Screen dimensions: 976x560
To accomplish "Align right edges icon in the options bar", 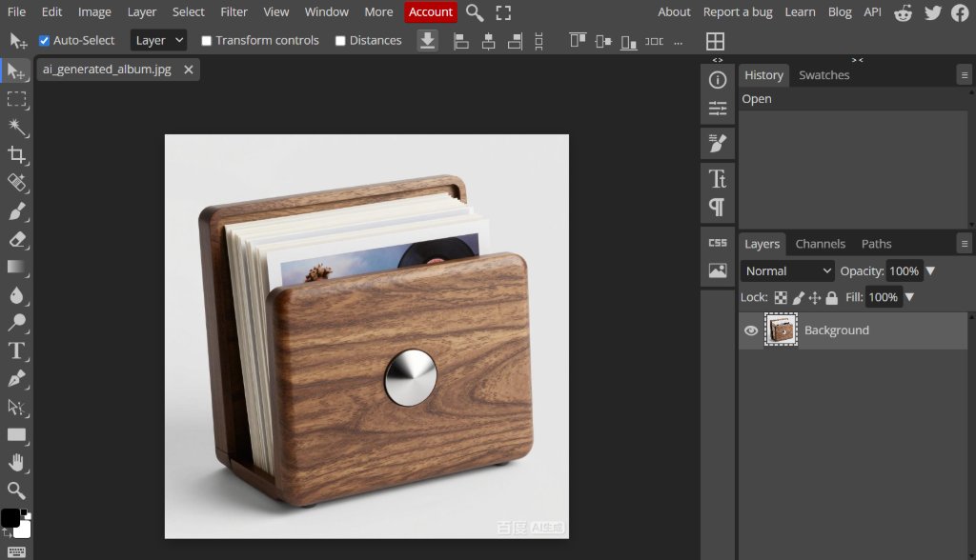I will (515, 41).
